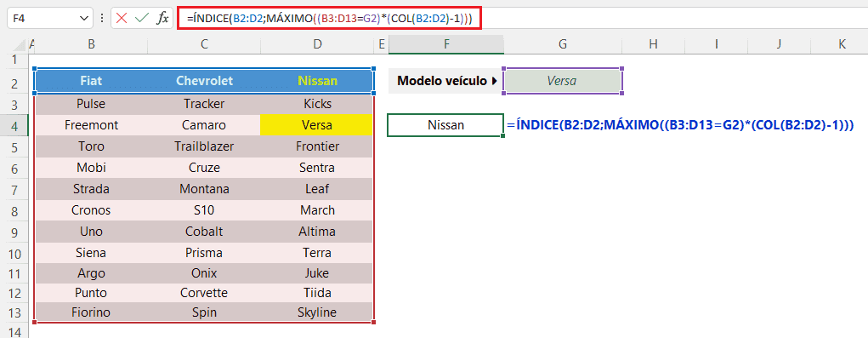Click the cancel X icon in formula bar
The image size is (868, 338).
[x=122, y=18]
